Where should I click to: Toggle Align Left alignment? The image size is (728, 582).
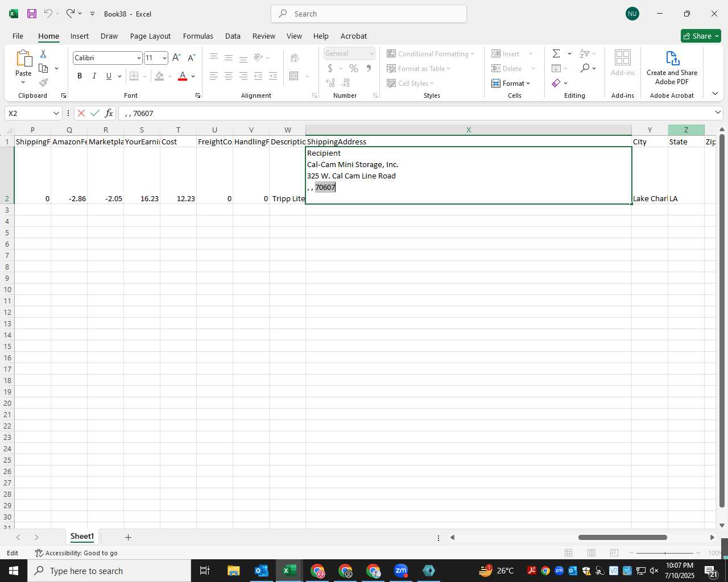213,76
